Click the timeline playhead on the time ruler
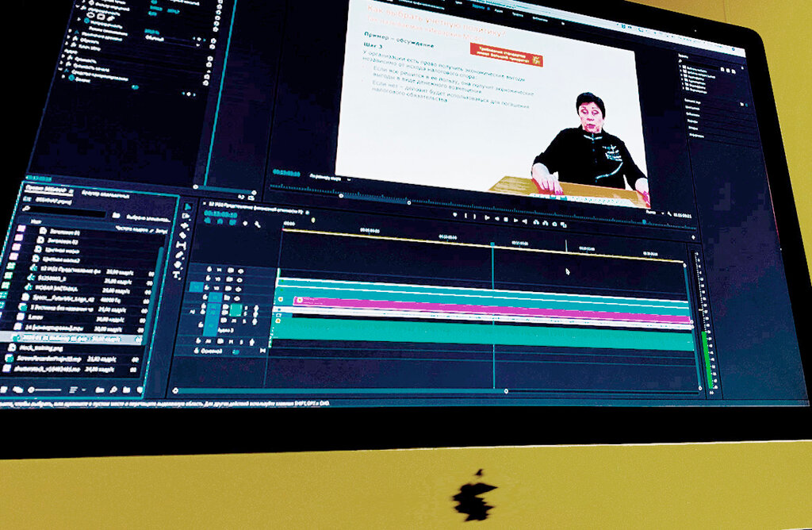The height and width of the screenshot is (530, 812). tap(492, 244)
